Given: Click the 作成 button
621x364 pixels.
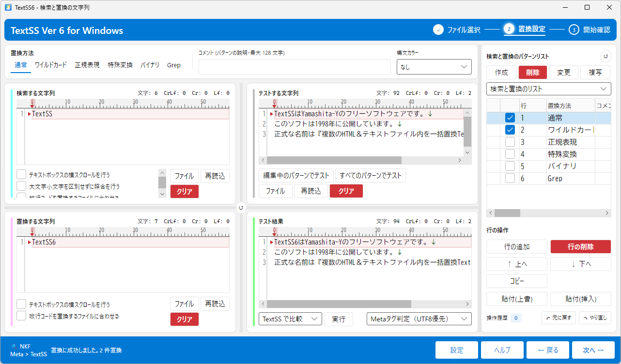Looking at the screenshot, I should tap(501, 73).
